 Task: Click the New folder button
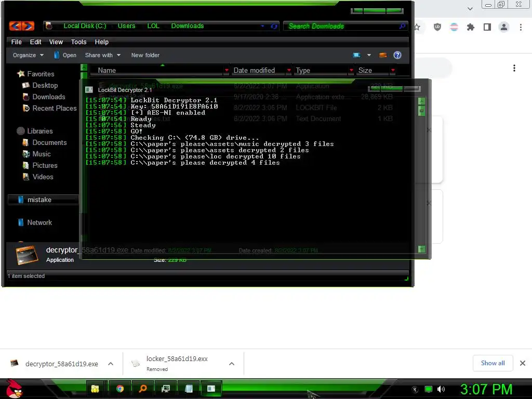pyautogui.click(x=145, y=55)
